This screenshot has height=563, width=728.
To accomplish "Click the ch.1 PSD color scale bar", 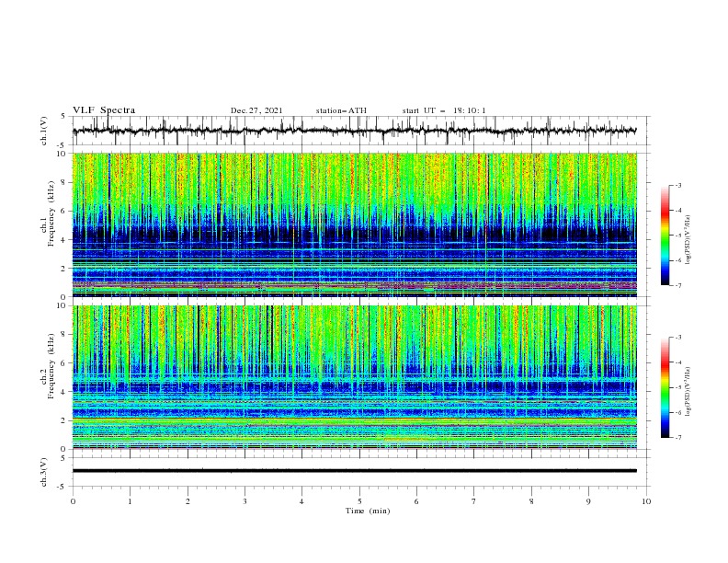I will [665, 235].
